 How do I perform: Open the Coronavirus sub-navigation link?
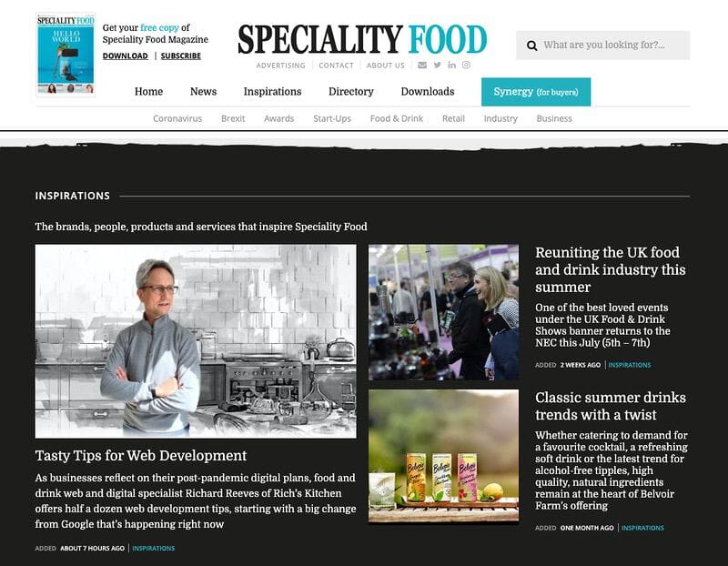tap(177, 118)
